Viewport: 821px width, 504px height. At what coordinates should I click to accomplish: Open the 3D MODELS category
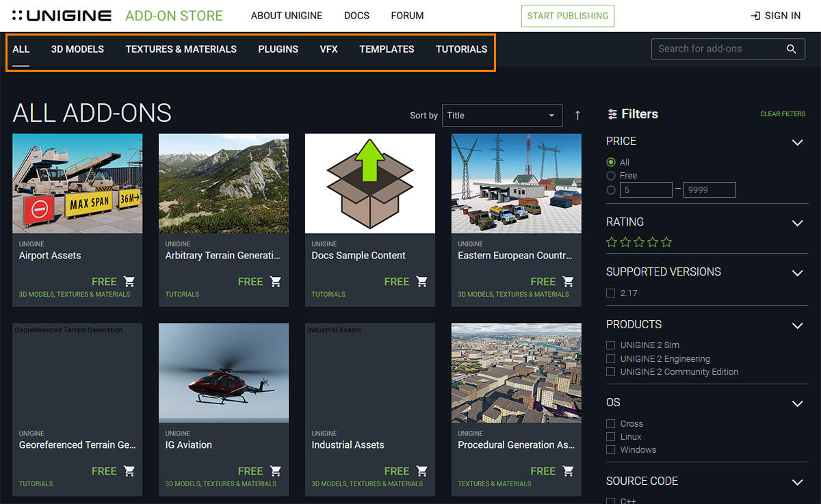point(77,49)
